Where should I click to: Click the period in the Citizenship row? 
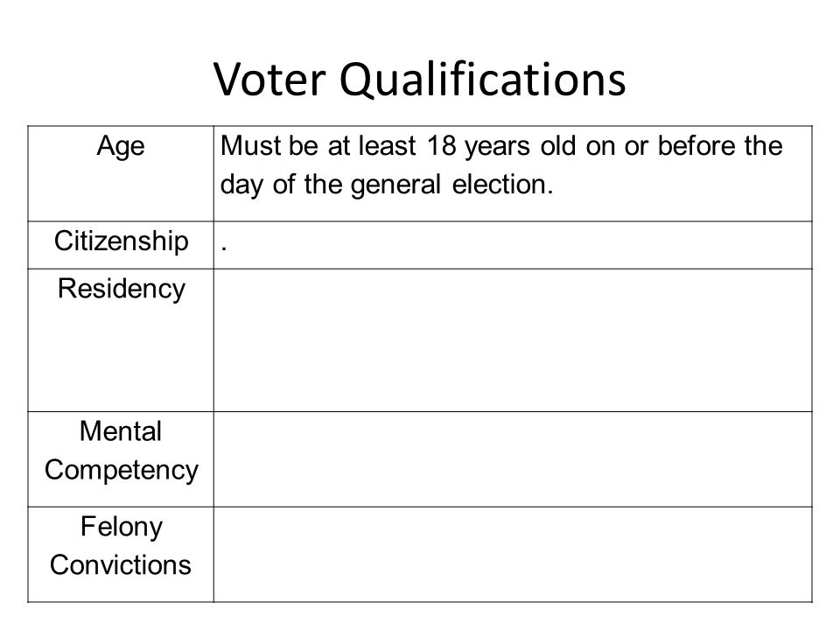[224, 249]
